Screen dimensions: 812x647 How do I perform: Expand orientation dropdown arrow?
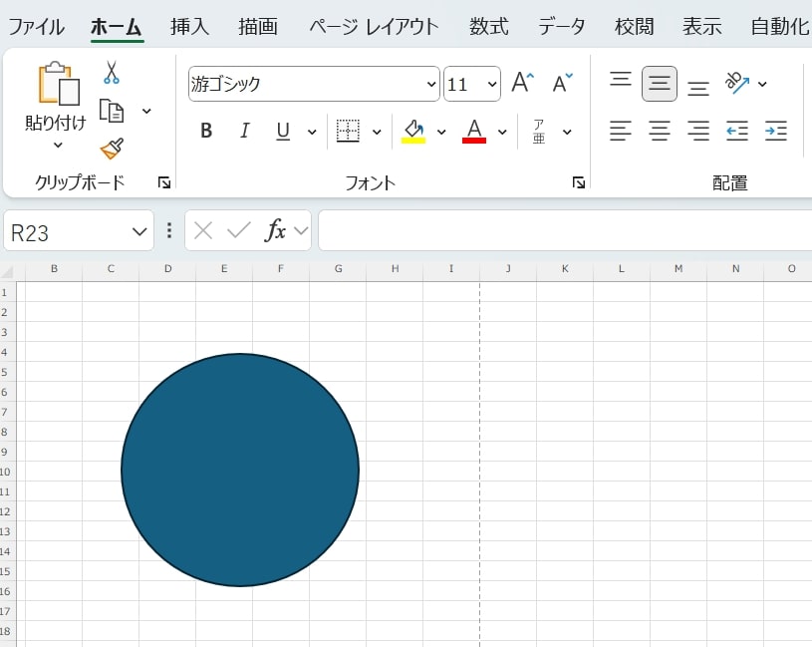tap(762, 84)
